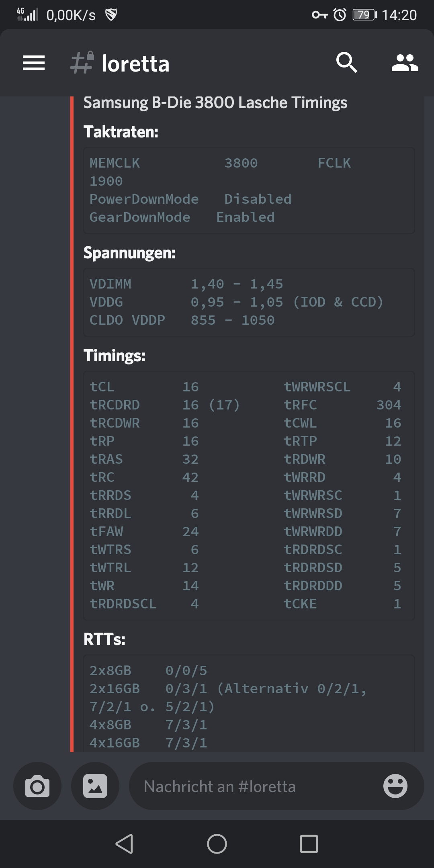Tap the RTTs section of the message
The width and height of the screenshot is (434, 868).
248,703
